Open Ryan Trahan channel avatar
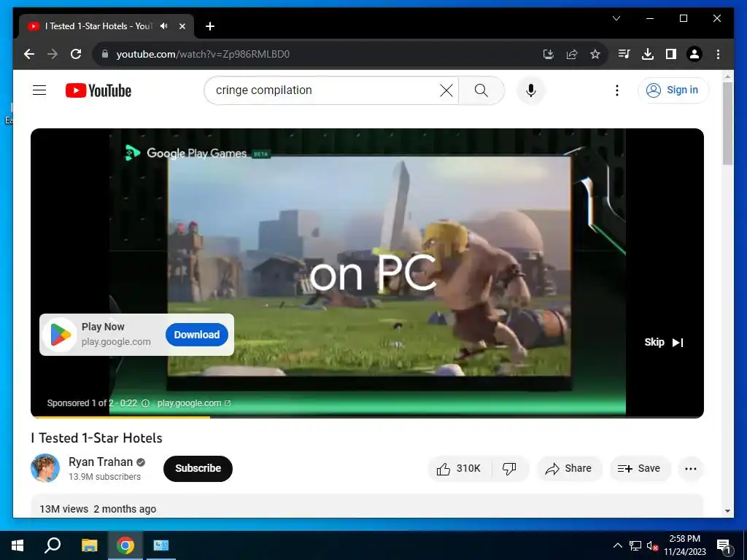747x560 pixels. tap(45, 468)
